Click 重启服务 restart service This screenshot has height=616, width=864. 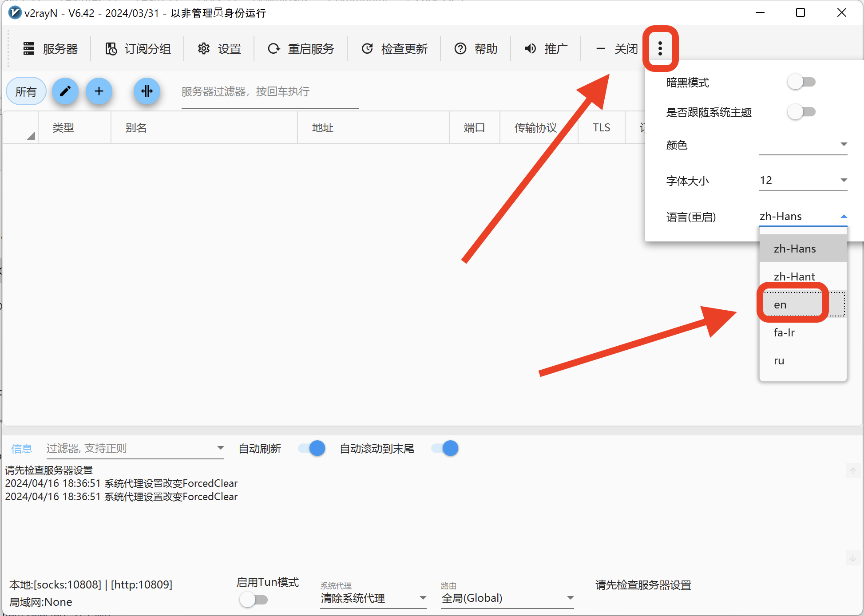(x=301, y=49)
